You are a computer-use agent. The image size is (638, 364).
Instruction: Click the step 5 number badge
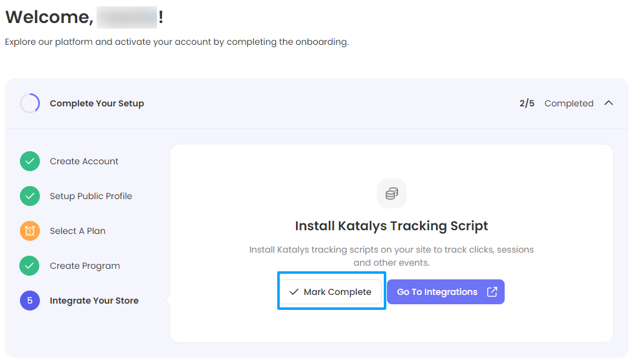coord(30,301)
